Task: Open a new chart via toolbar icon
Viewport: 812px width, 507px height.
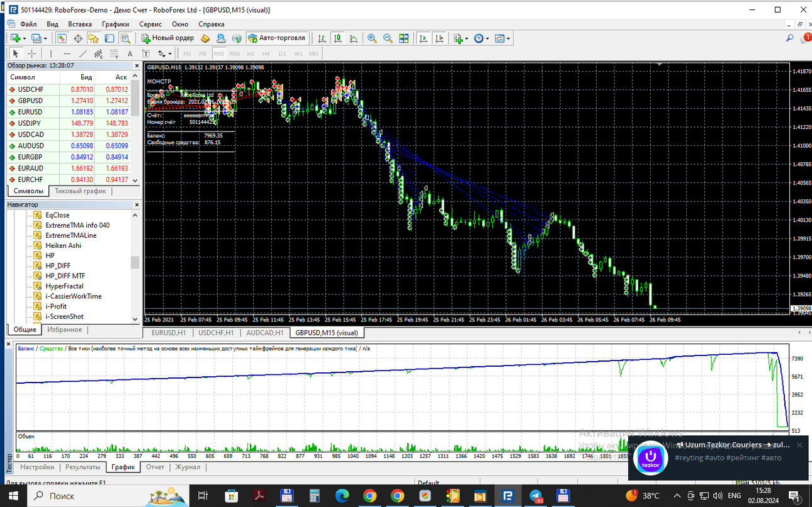Action: [x=14, y=38]
